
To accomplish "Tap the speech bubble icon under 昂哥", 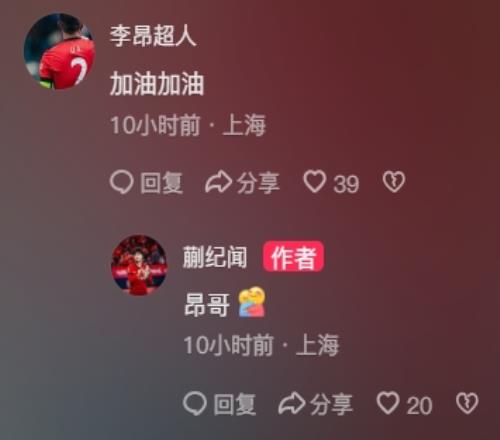I will (195, 403).
